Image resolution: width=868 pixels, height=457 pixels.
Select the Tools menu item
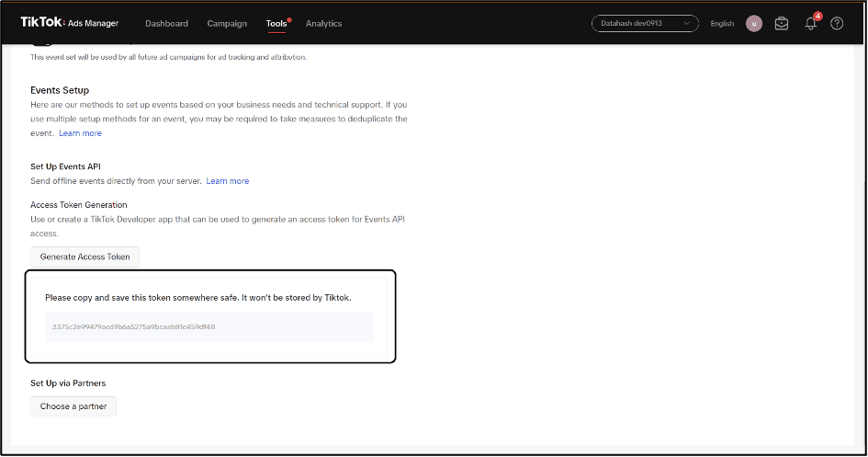pyautogui.click(x=276, y=24)
